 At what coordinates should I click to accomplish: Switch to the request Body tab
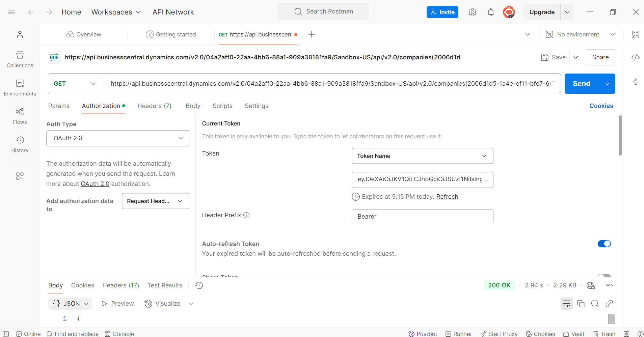coord(193,106)
